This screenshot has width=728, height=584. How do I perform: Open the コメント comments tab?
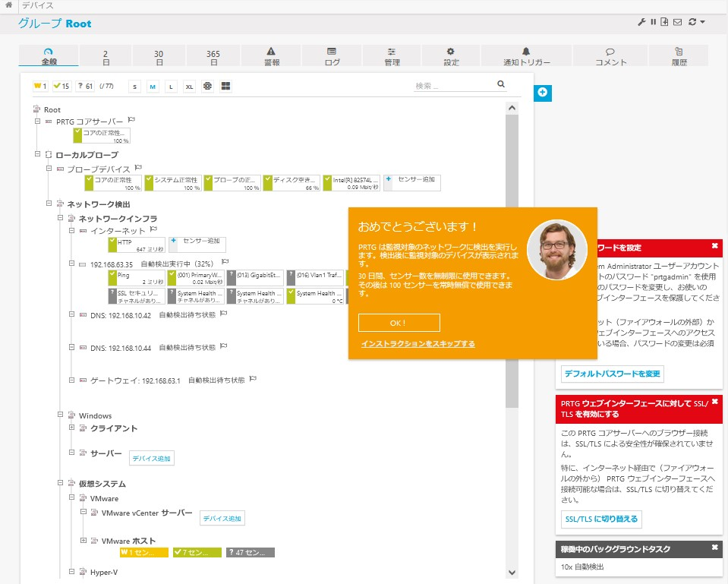point(610,56)
